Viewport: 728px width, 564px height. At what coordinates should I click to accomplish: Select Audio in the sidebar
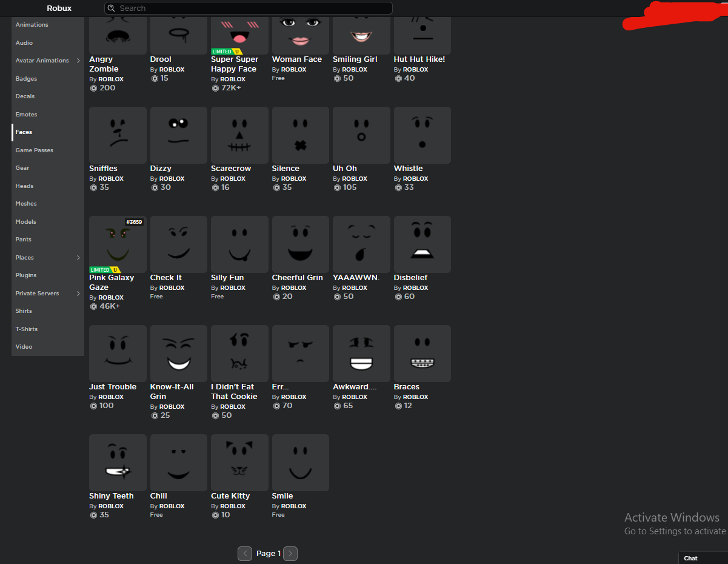tap(24, 43)
